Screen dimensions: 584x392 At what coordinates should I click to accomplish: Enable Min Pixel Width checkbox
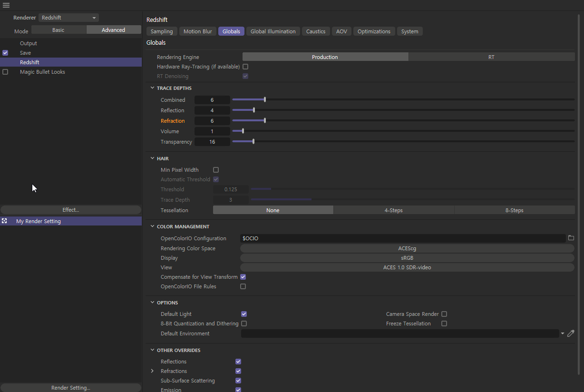pyautogui.click(x=216, y=170)
